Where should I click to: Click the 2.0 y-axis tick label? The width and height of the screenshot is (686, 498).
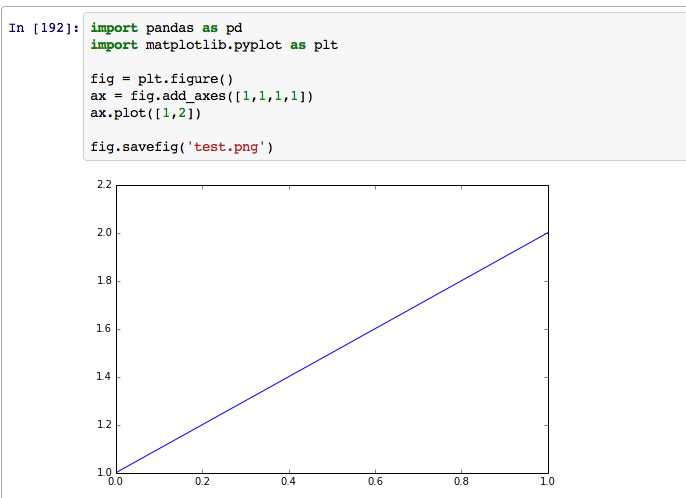click(104, 233)
